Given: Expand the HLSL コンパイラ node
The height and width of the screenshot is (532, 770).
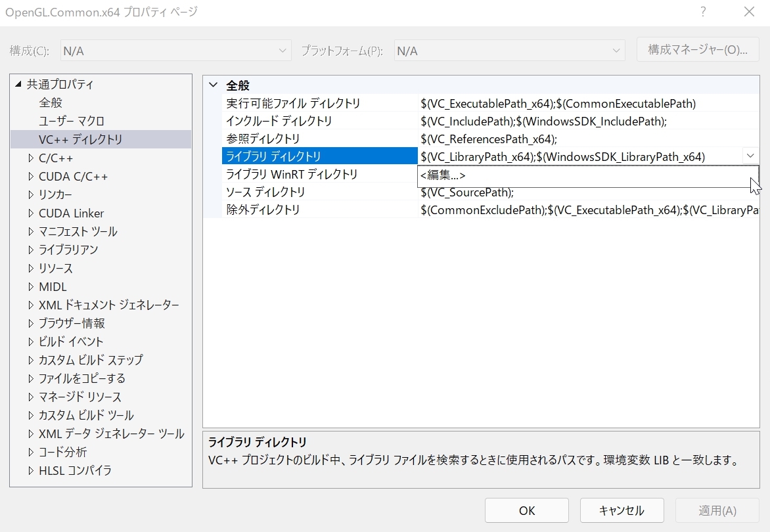Looking at the screenshot, I should 30,471.
